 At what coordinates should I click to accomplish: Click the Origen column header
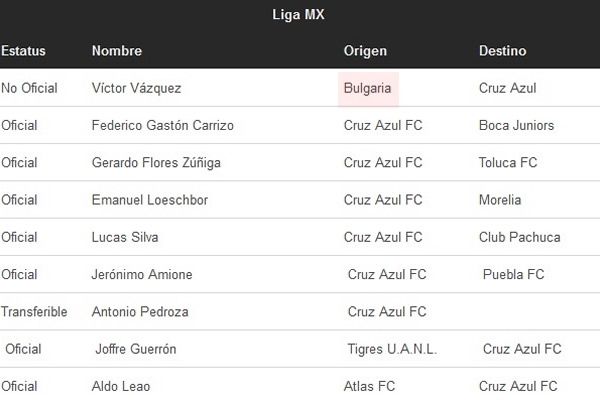(x=365, y=51)
